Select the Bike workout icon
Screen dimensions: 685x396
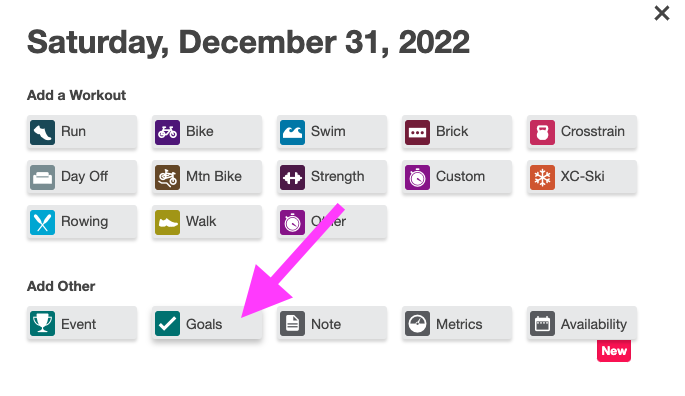coord(167,132)
